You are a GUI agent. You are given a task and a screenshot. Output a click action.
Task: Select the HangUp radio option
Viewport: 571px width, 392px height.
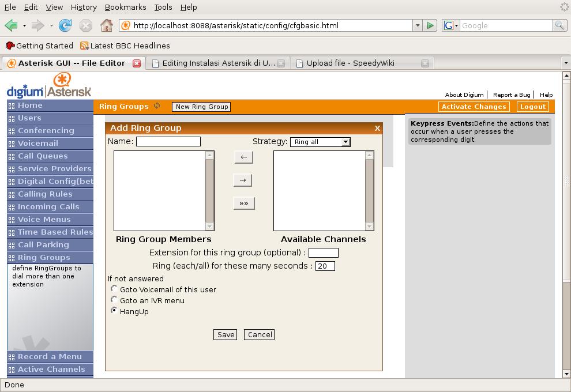pyautogui.click(x=114, y=311)
